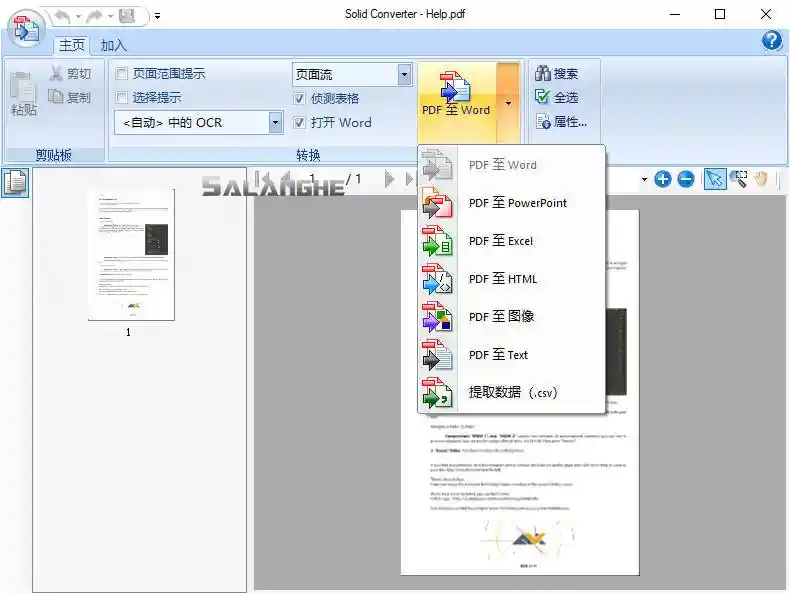
Task: Click the next page arrow
Action: click(x=389, y=179)
